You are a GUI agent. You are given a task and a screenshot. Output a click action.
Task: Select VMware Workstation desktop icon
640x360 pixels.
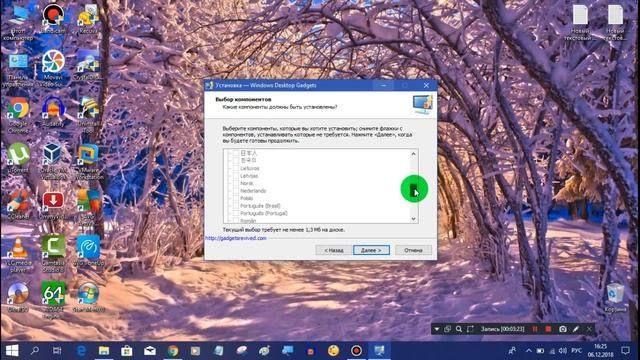point(88,162)
